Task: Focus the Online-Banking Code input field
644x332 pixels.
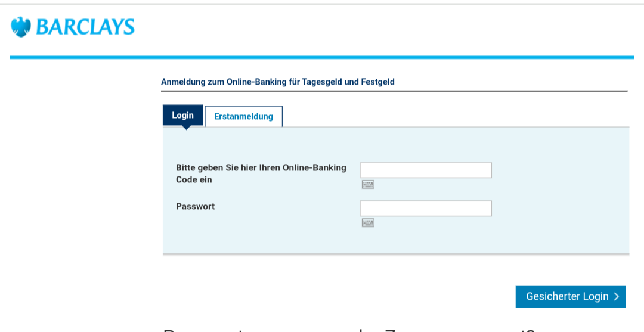Action: [x=426, y=170]
